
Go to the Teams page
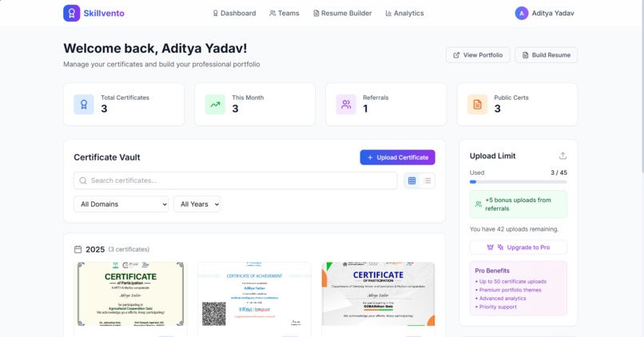(284, 13)
